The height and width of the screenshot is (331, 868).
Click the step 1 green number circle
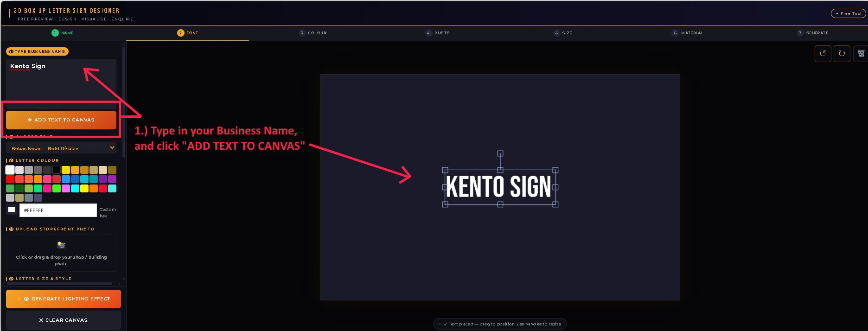tap(55, 33)
